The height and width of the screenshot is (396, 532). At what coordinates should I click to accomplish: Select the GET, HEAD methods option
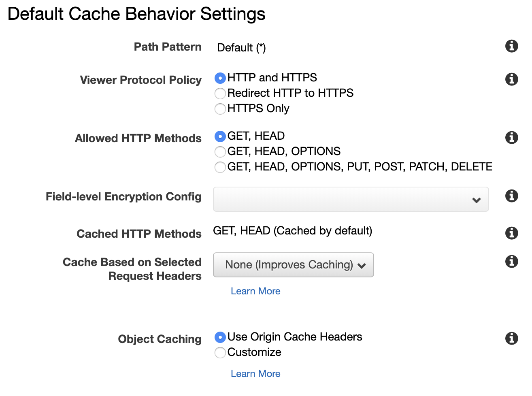point(220,136)
